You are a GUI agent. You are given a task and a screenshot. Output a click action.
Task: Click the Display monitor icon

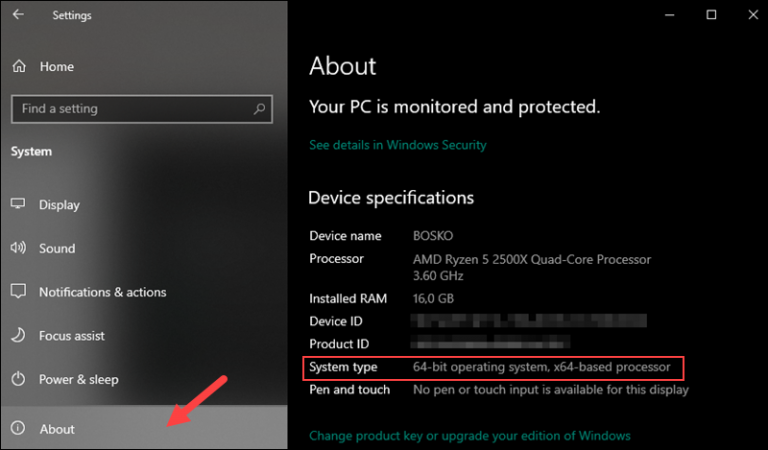tap(18, 204)
